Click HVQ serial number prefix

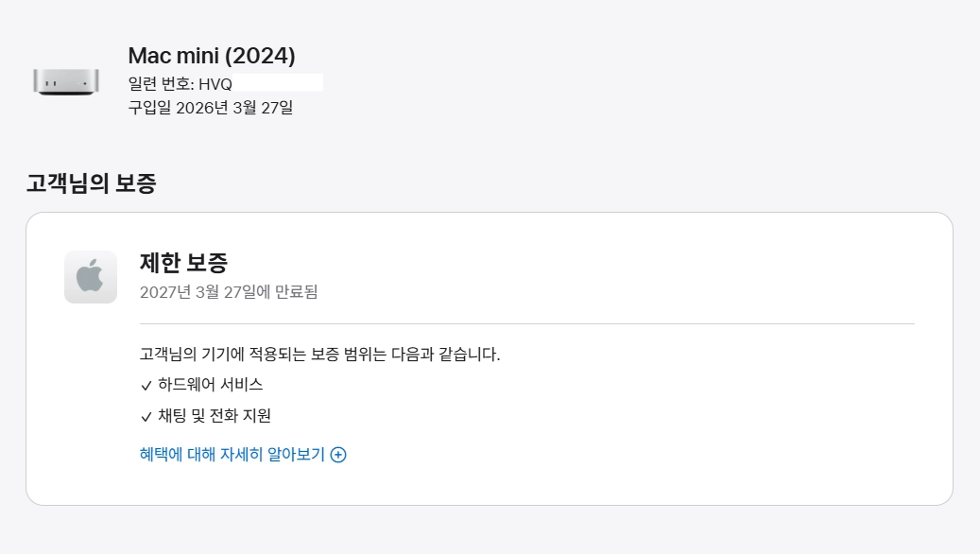point(215,84)
